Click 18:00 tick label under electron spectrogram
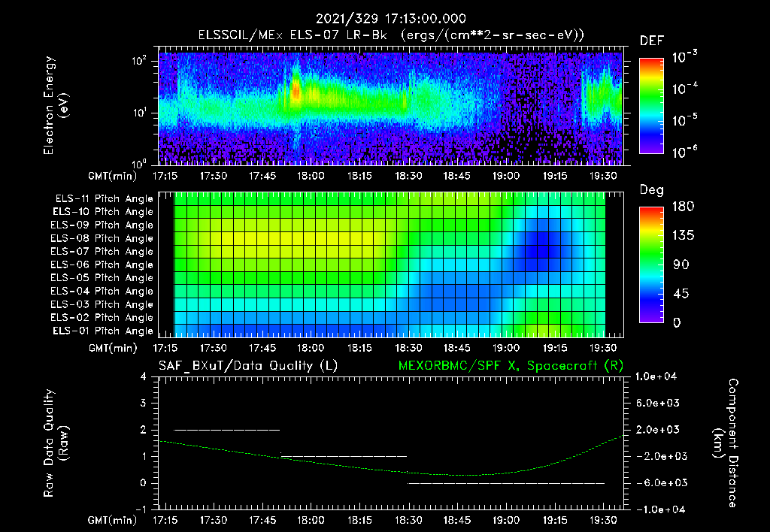 pyautogui.click(x=311, y=176)
